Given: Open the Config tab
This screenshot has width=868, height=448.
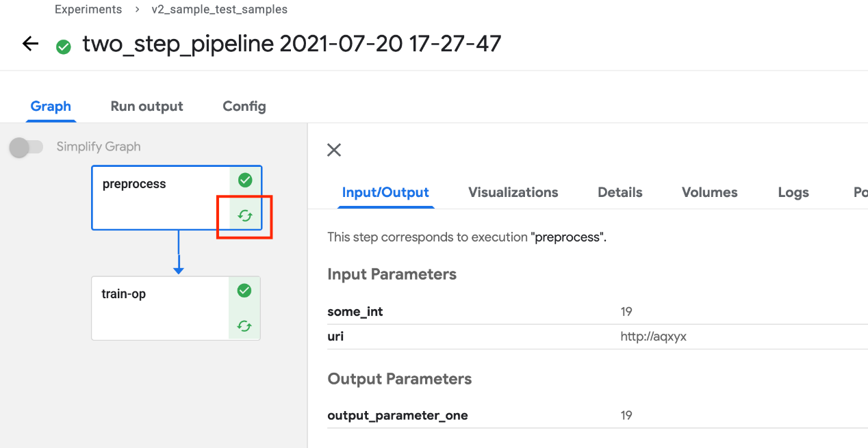Looking at the screenshot, I should 244,106.
